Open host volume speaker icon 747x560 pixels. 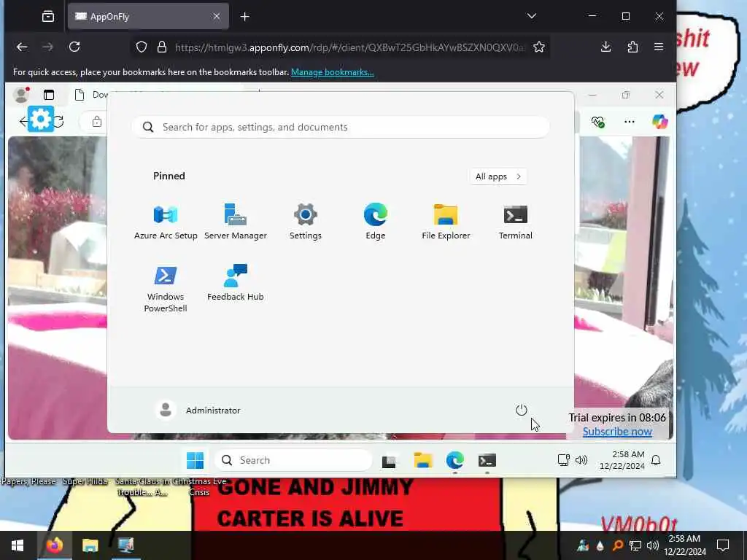pyautogui.click(x=653, y=545)
